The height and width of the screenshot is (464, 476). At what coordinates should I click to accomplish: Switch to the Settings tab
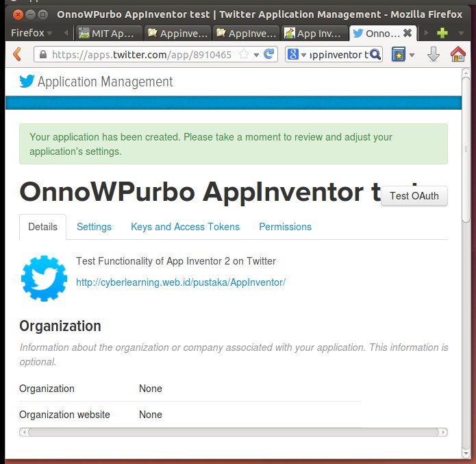[x=94, y=227]
